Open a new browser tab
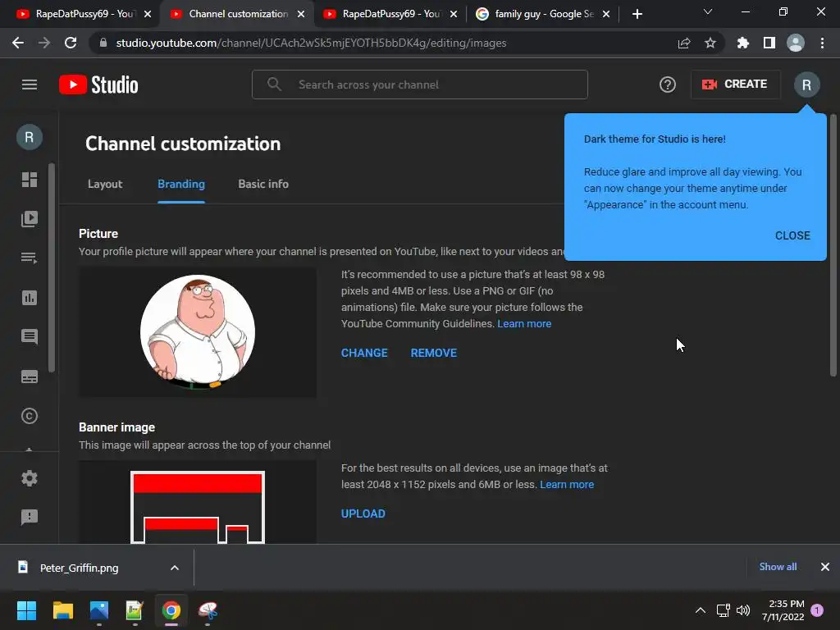This screenshot has height=630, width=840. coord(637,15)
